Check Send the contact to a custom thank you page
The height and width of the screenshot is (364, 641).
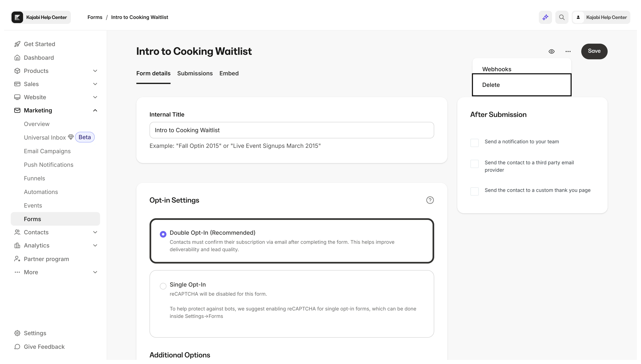474,191
